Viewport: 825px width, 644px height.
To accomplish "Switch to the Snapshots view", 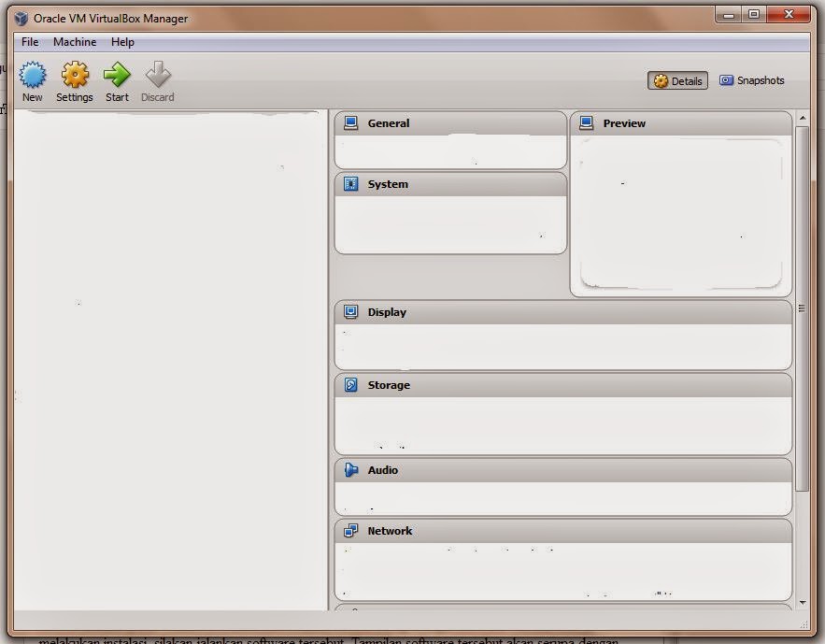I will (752, 80).
